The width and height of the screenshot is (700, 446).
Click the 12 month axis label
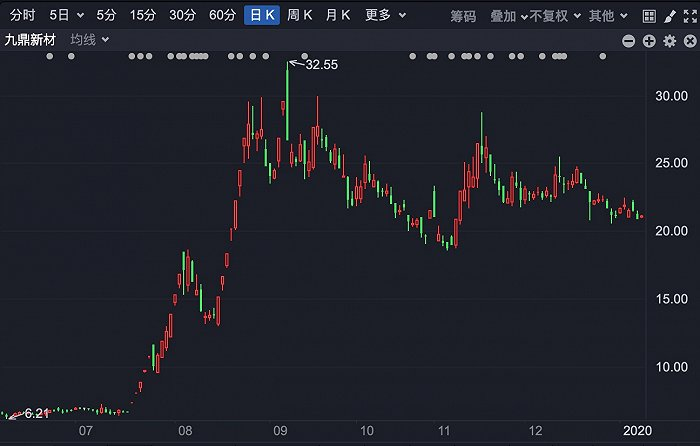[x=535, y=431]
